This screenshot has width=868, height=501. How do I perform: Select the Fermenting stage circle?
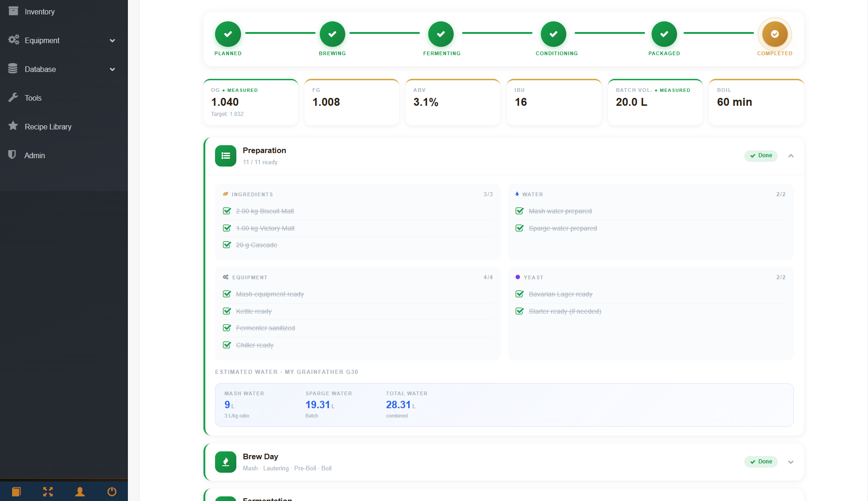click(441, 34)
